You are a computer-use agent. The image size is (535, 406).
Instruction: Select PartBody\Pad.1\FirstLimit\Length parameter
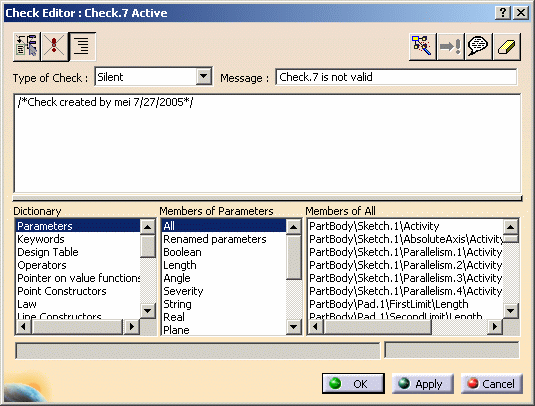click(405, 304)
